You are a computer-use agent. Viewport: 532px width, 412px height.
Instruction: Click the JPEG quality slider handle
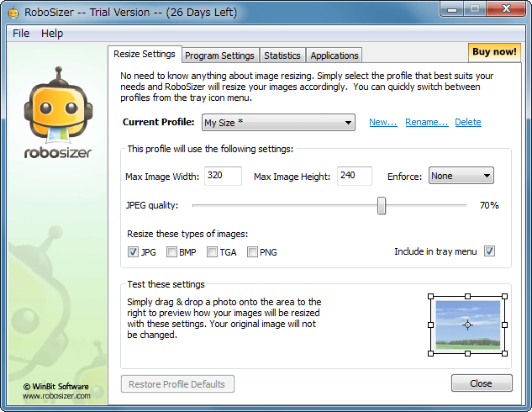(382, 205)
